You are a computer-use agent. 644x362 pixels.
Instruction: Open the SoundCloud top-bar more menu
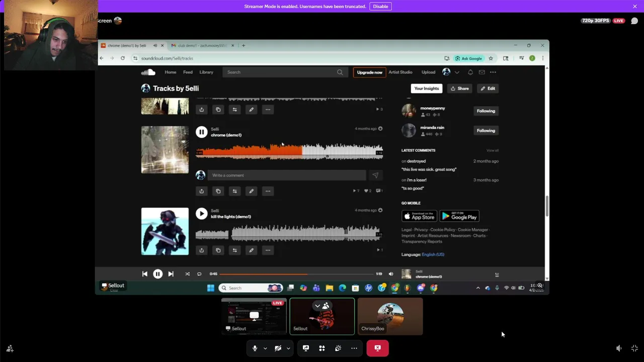(494, 72)
